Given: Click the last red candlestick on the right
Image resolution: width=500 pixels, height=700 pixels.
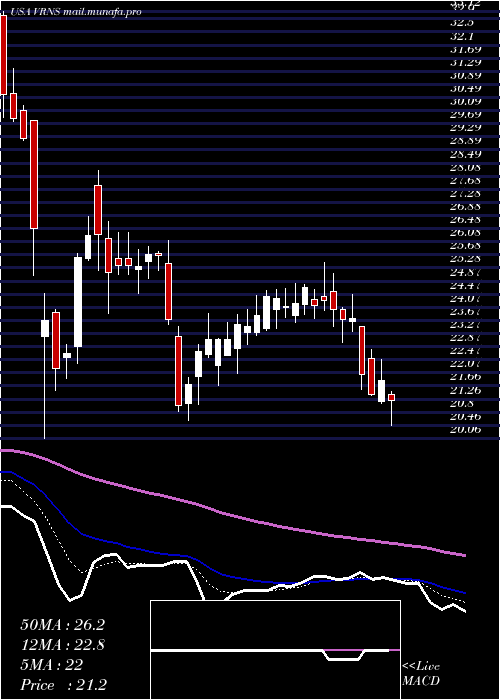Looking at the screenshot, I should (x=392, y=397).
